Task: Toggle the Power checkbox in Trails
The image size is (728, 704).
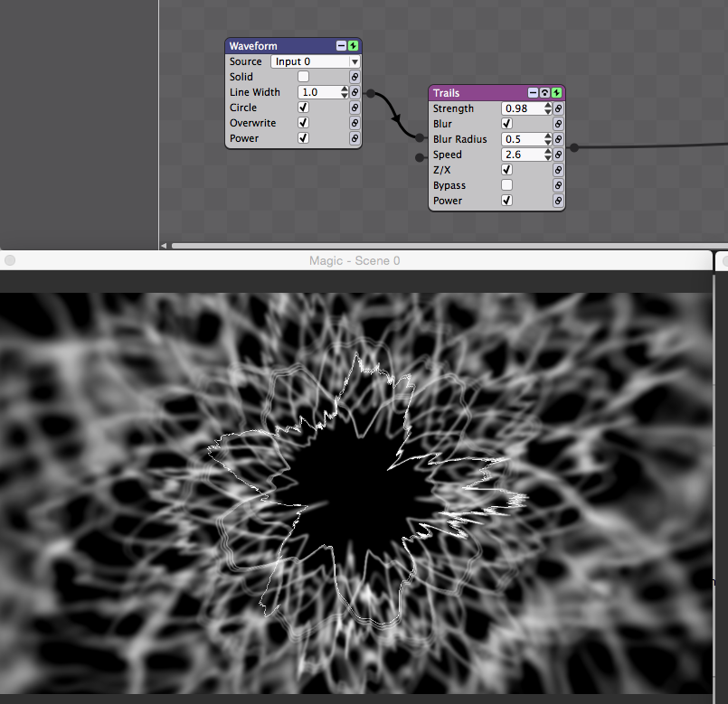Action: click(x=507, y=200)
